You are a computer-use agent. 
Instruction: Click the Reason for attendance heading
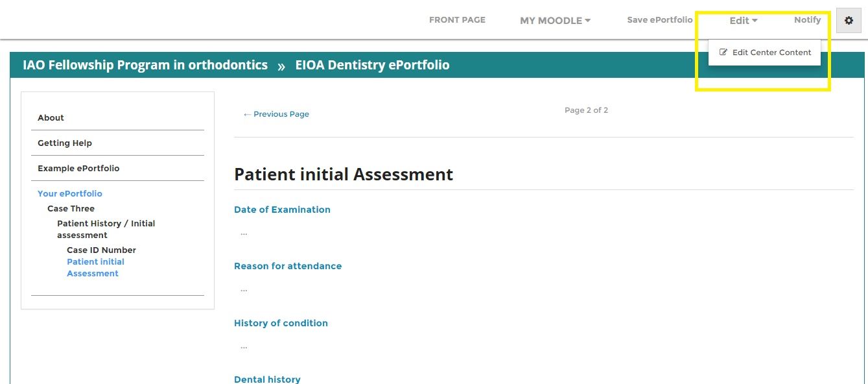pyautogui.click(x=288, y=266)
